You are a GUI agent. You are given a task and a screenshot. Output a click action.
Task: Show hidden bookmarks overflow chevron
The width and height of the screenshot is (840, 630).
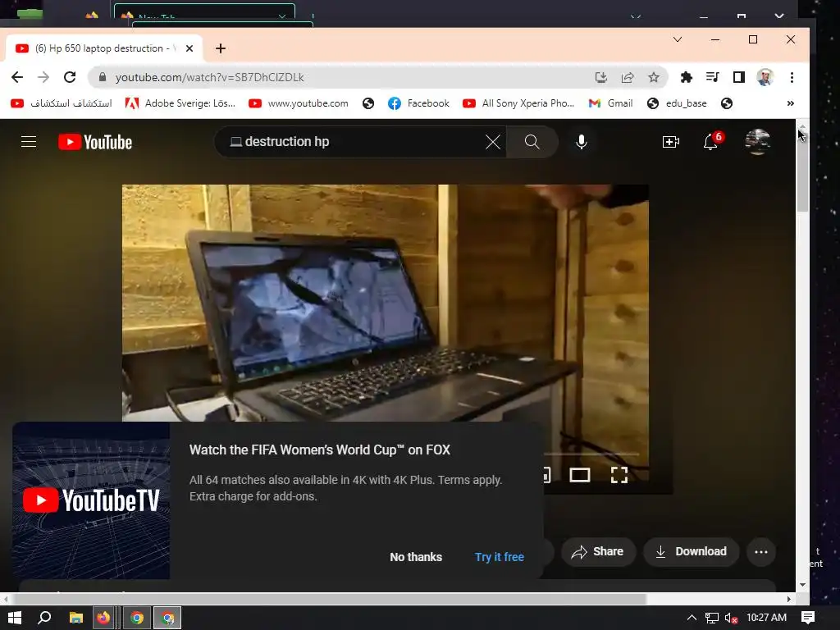[x=790, y=103]
